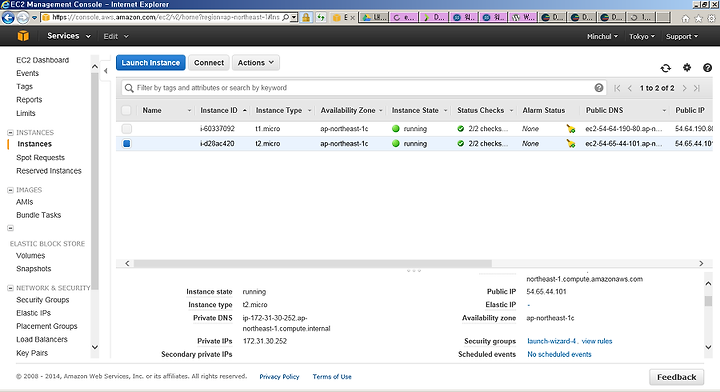Click status check icon for i-60337092
Viewport: 720px width, 392px height.
(x=461, y=129)
